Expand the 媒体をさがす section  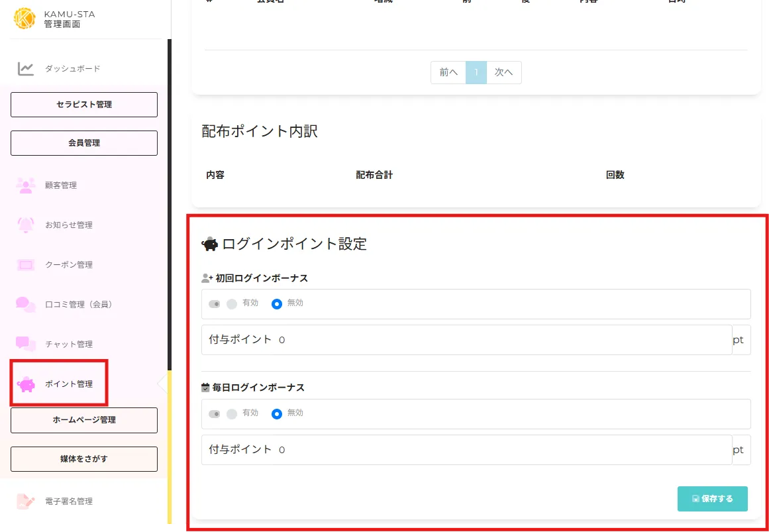[x=84, y=459]
